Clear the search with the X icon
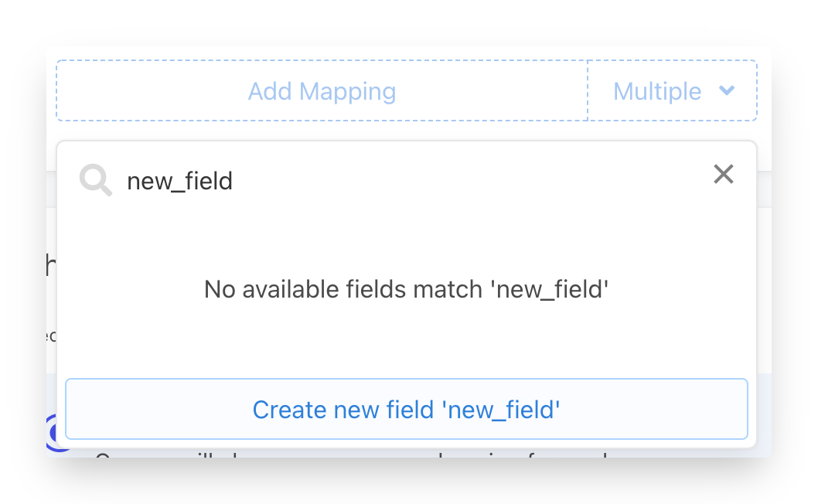Image resolution: width=818 pixels, height=504 pixels. tap(723, 175)
